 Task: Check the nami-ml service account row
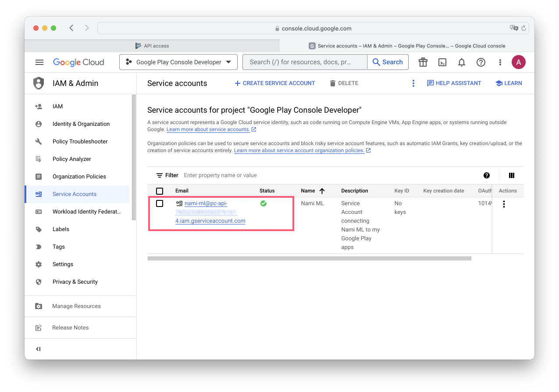pyautogui.click(x=160, y=203)
